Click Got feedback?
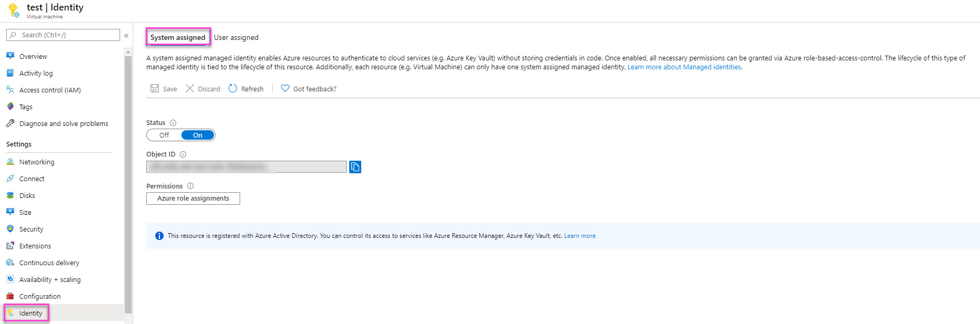The width and height of the screenshot is (980, 324). click(x=309, y=89)
